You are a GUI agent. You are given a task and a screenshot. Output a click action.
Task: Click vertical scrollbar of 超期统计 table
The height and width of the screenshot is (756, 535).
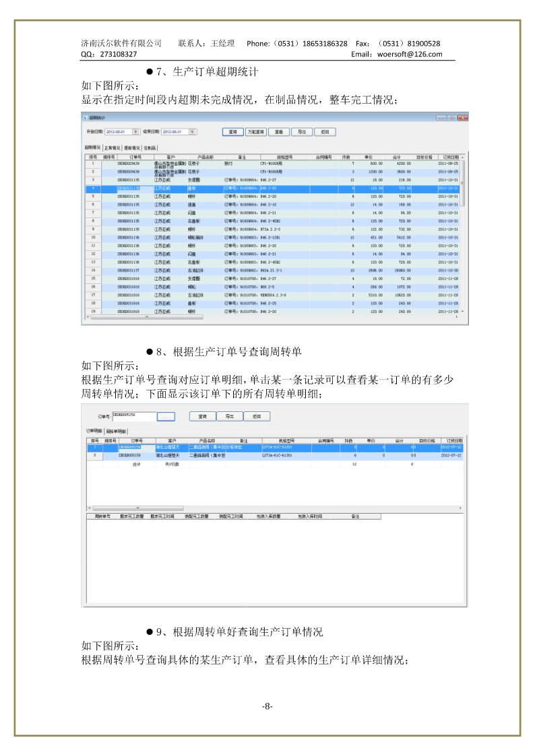463,184
